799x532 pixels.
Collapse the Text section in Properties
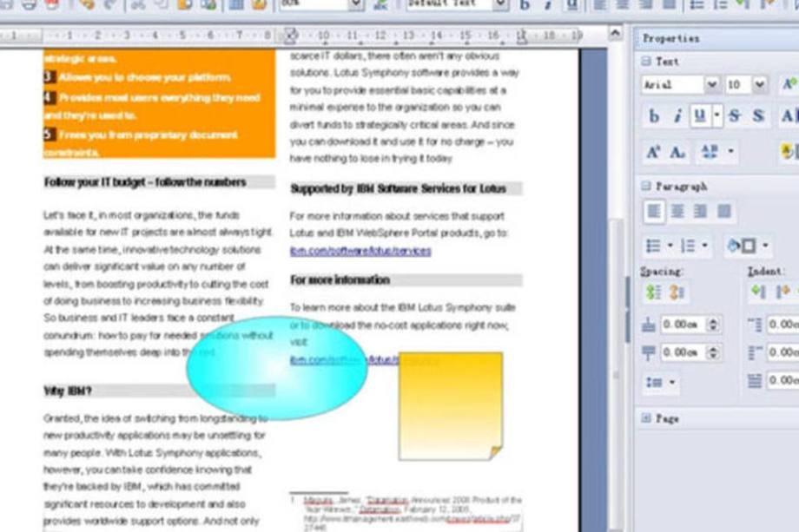(646, 61)
